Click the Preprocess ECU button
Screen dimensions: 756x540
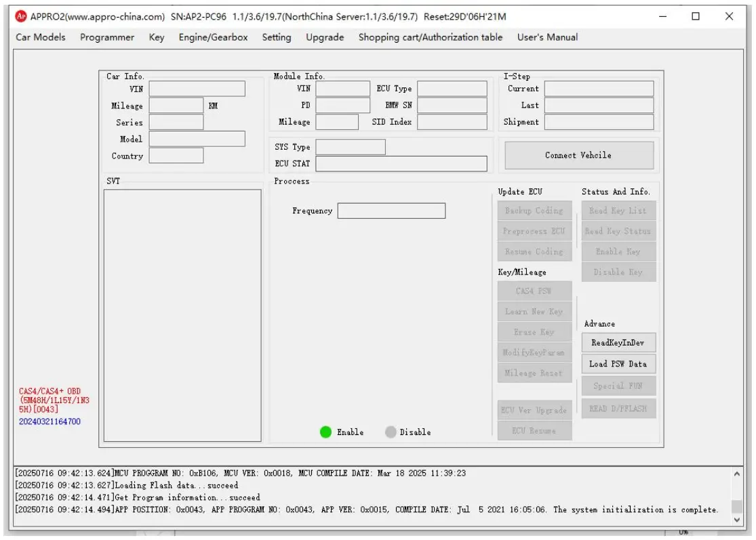pyautogui.click(x=535, y=231)
